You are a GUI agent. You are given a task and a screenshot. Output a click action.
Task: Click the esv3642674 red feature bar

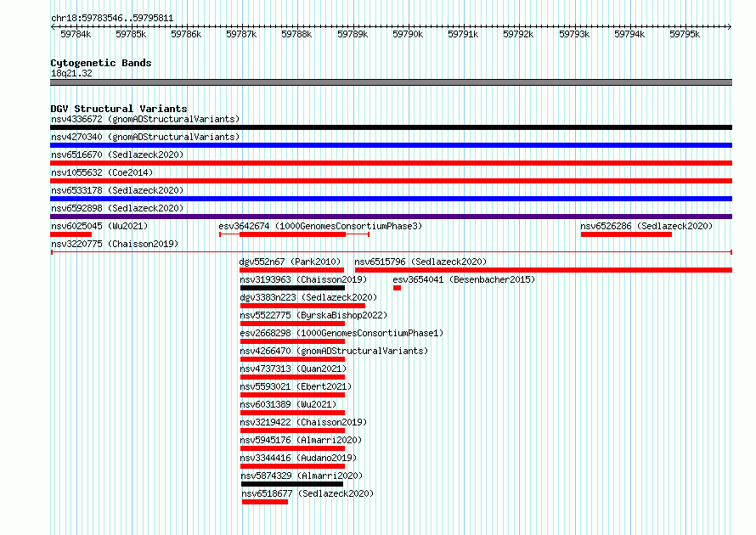point(293,234)
